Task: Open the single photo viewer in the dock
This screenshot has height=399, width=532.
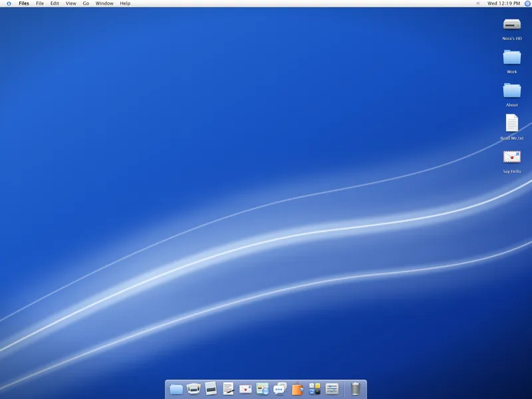Action: click(211, 388)
